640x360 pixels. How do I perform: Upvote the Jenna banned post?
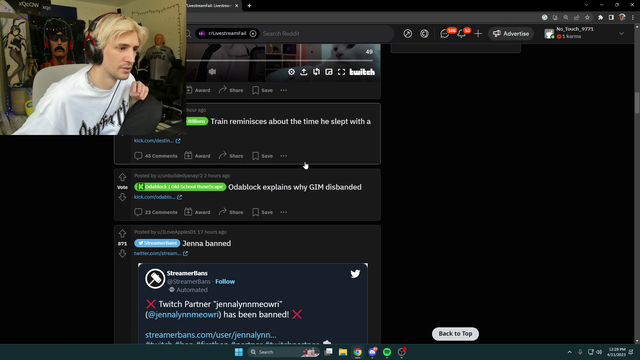[122, 233]
